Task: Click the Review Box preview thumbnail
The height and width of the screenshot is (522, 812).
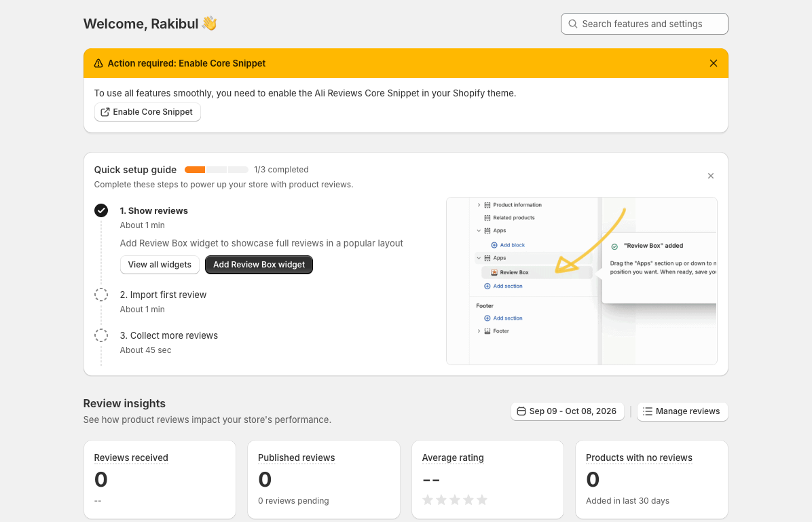Action: 582,281
